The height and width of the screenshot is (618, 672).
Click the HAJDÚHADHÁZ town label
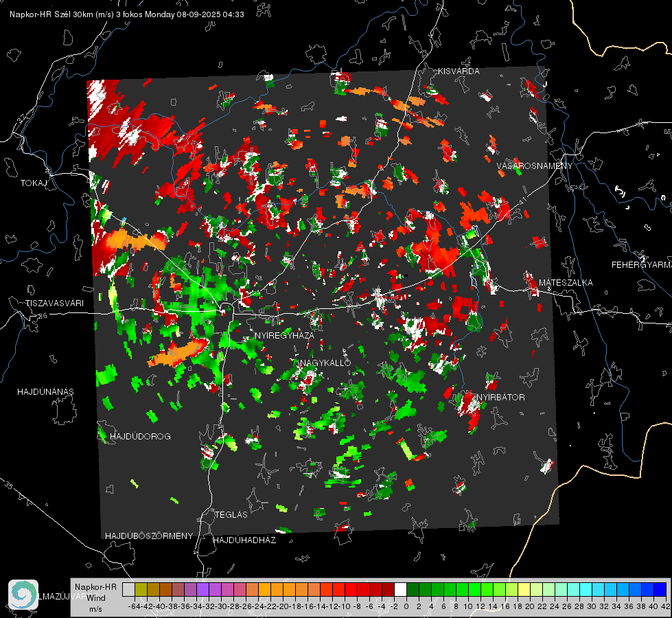coord(244,540)
